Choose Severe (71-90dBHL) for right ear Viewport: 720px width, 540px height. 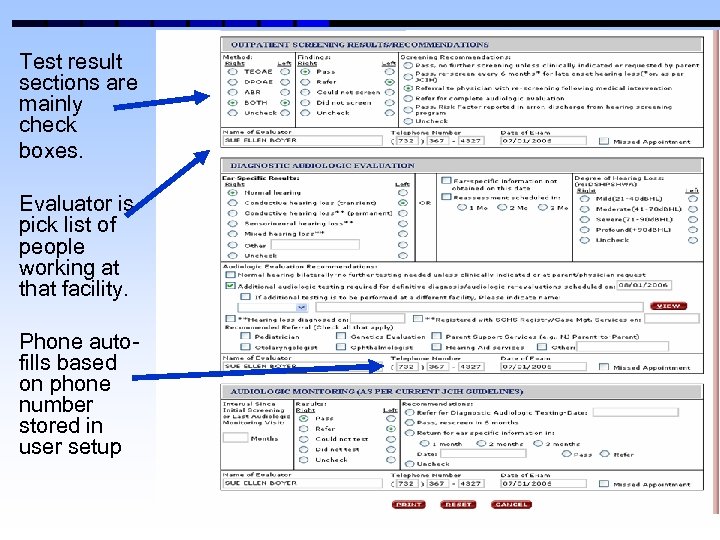[584, 219]
